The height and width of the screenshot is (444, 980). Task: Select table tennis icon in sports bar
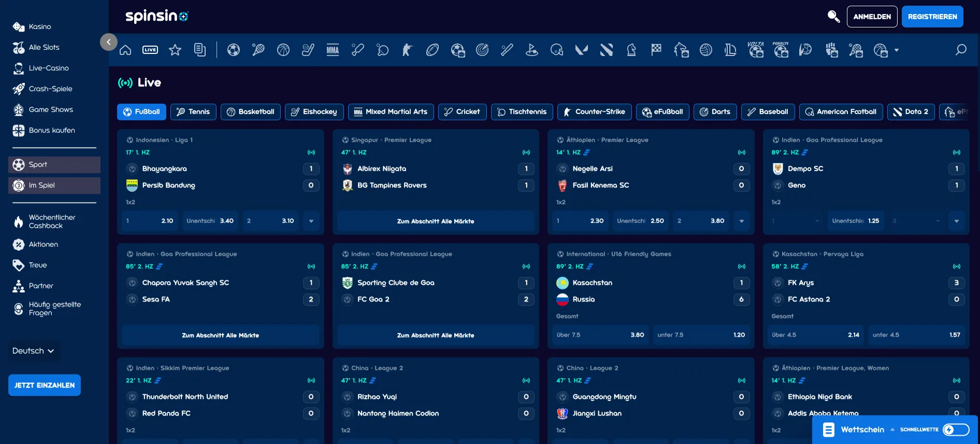pos(383,50)
